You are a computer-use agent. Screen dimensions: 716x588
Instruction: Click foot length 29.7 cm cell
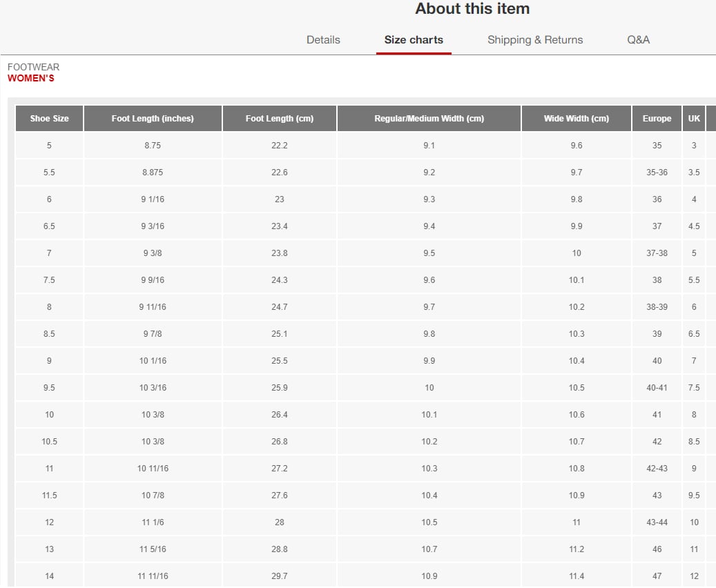(280, 576)
